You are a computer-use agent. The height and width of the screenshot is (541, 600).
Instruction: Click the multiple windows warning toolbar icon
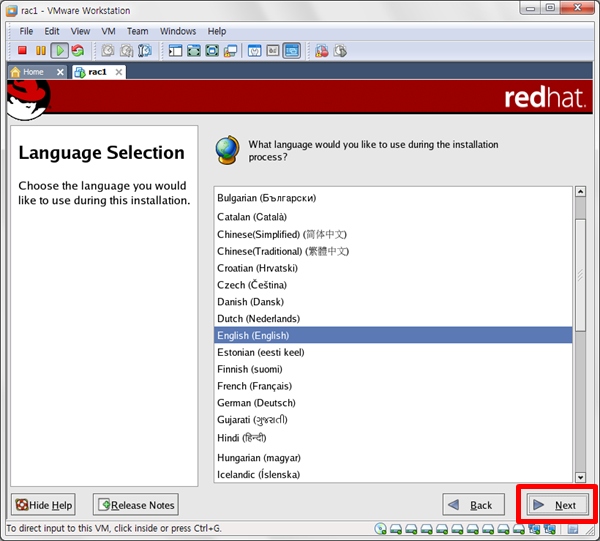[230, 51]
